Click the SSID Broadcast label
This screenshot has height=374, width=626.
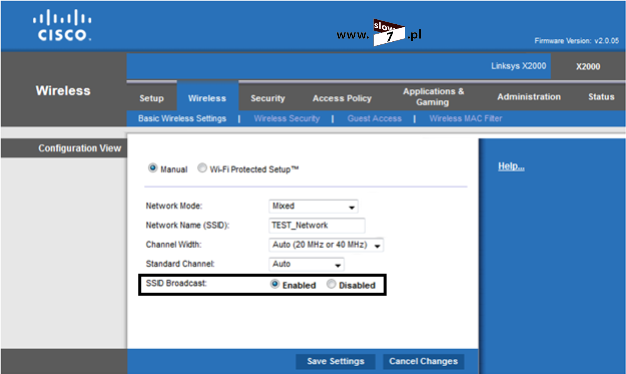176,283
